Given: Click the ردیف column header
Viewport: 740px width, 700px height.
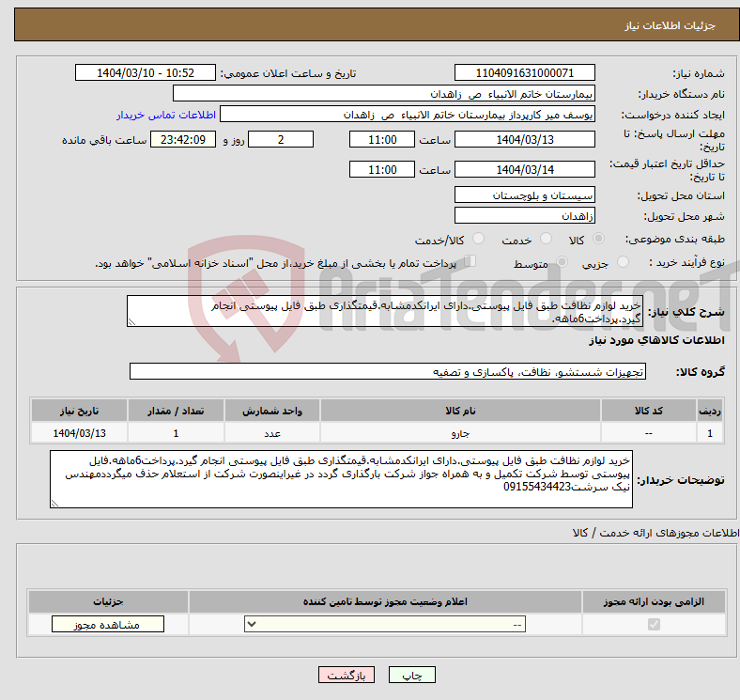Looking at the screenshot, I should (x=710, y=411).
